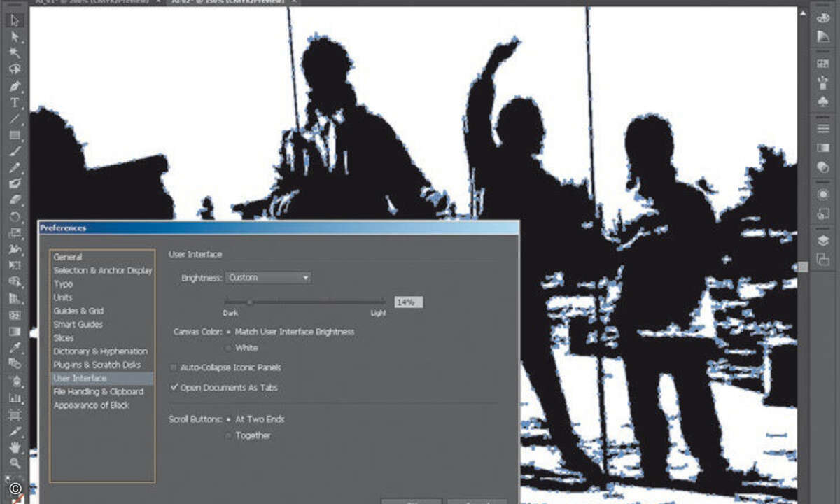Select the Eraser tool

pos(14,201)
